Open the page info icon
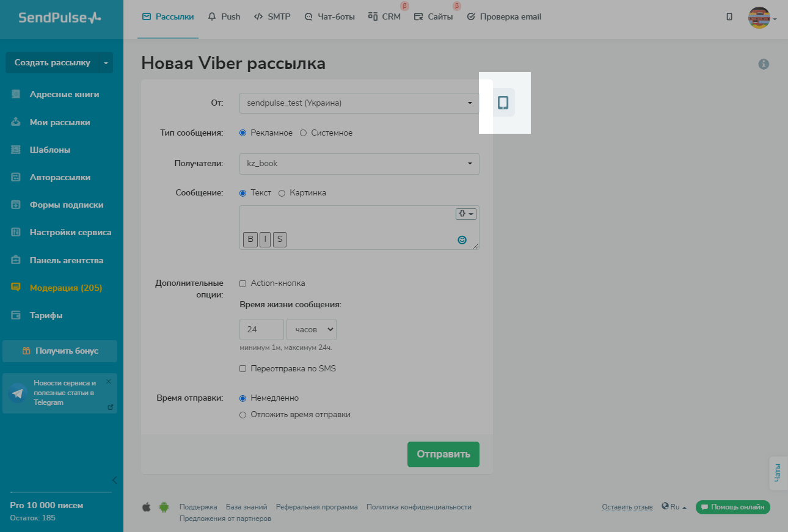This screenshot has height=532, width=788. pyautogui.click(x=764, y=64)
